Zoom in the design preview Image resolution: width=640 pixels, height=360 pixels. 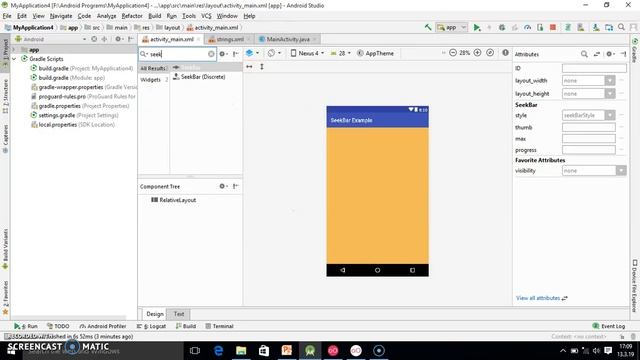[x=477, y=53]
